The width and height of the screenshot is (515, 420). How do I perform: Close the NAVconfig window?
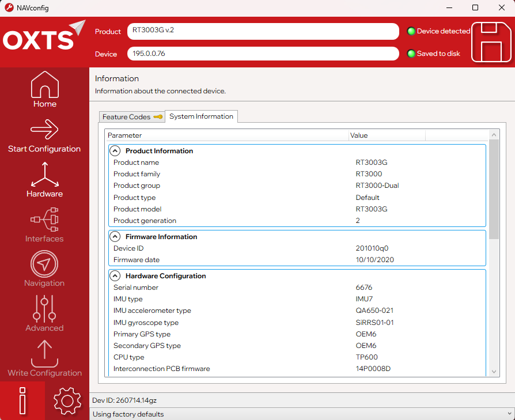[x=502, y=7]
